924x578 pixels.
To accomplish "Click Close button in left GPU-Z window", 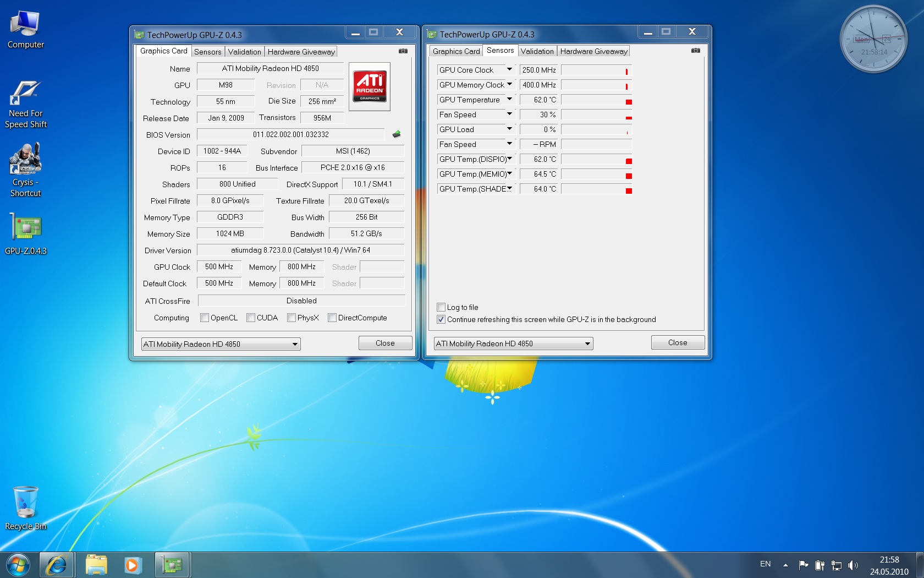I will click(x=385, y=343).
